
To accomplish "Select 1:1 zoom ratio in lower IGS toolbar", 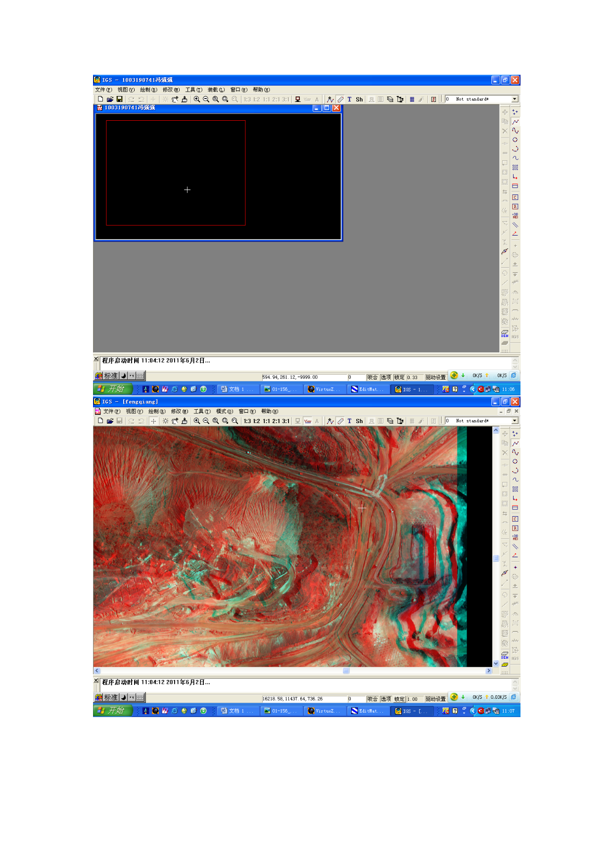I will 267,421.
